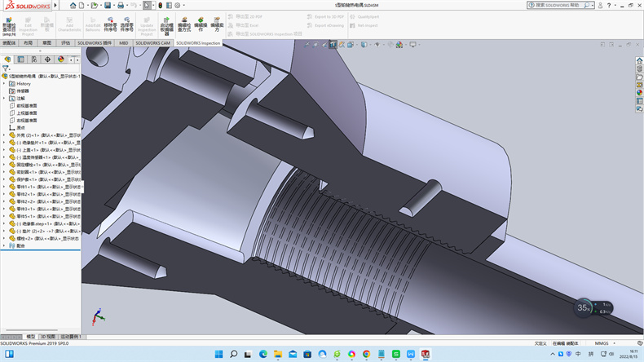
Task: Open the DisplayManager appearance icon in panel
Action: (x=60, y=60)
